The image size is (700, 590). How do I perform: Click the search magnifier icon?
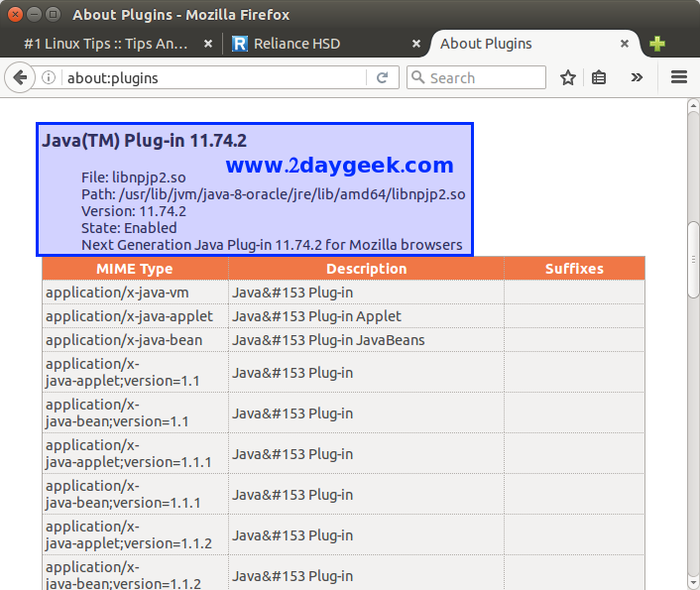[x=417, y=77]
